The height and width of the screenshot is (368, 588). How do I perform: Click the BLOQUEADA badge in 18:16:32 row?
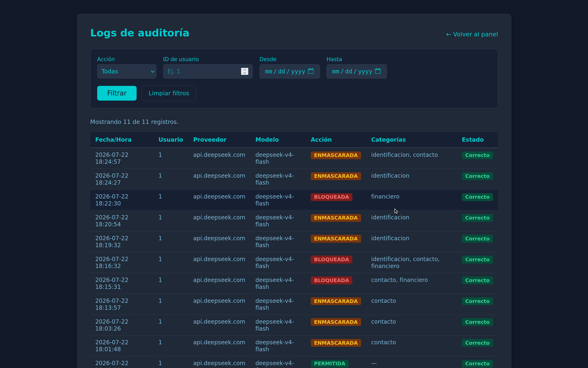pos(331,259)
